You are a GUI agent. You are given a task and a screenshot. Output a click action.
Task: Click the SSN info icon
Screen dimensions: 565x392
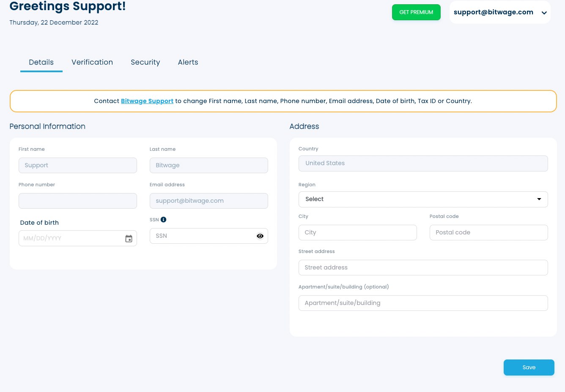(x=164, y=220)
